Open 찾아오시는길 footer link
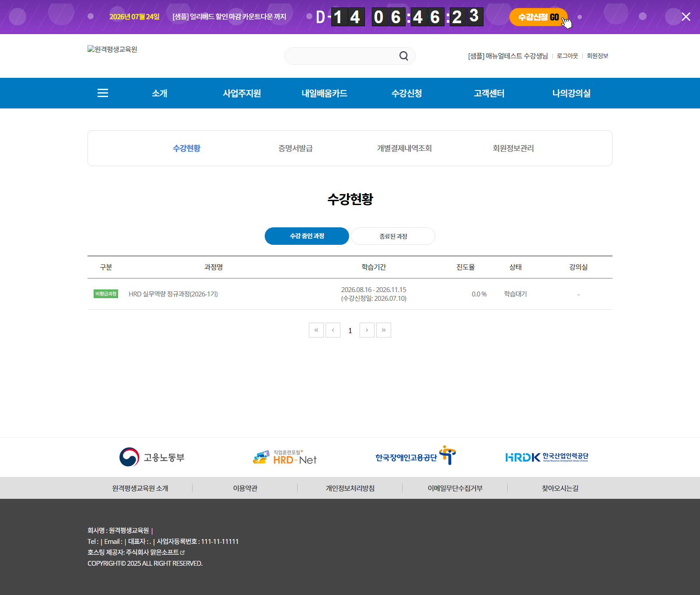Viewport: 700px width, 595px height. pos(560,488)
